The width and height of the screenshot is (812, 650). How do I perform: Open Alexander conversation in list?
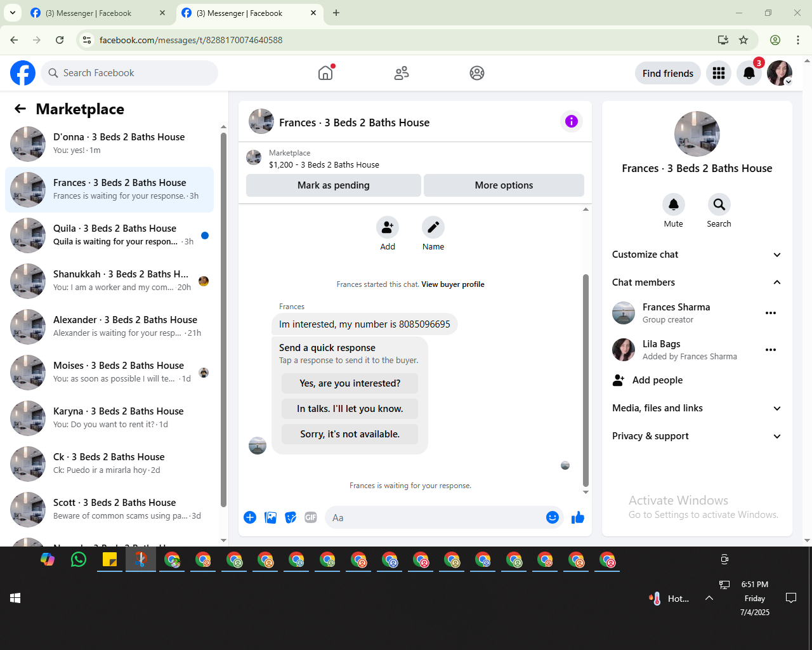click(x=109, y=327)
